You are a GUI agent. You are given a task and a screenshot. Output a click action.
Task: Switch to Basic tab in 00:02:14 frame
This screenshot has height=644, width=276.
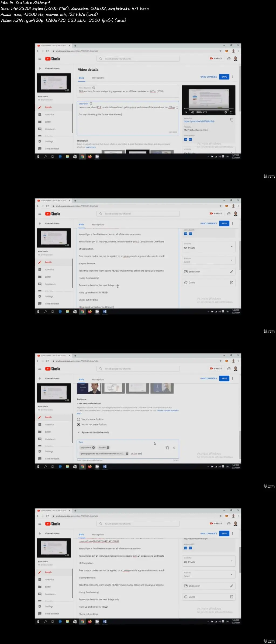pyautogui.click(x=82, y=78)
